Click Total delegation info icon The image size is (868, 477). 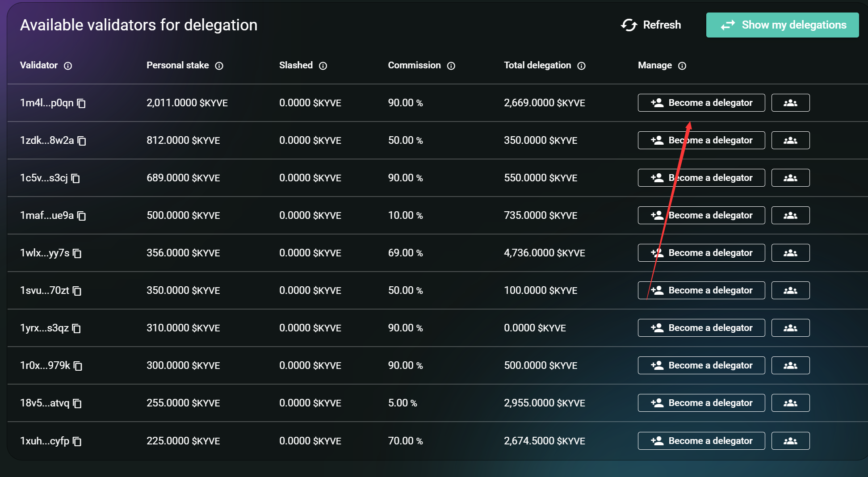(x=581, y=66)
